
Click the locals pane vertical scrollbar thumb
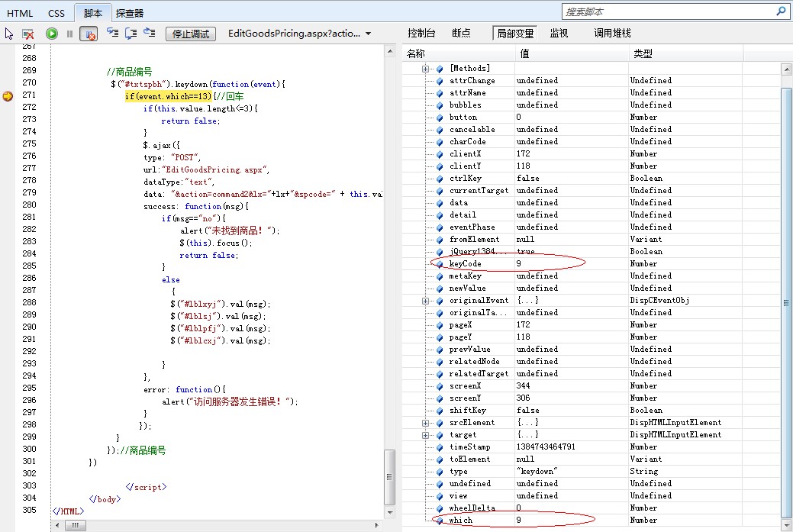[786, 302]
